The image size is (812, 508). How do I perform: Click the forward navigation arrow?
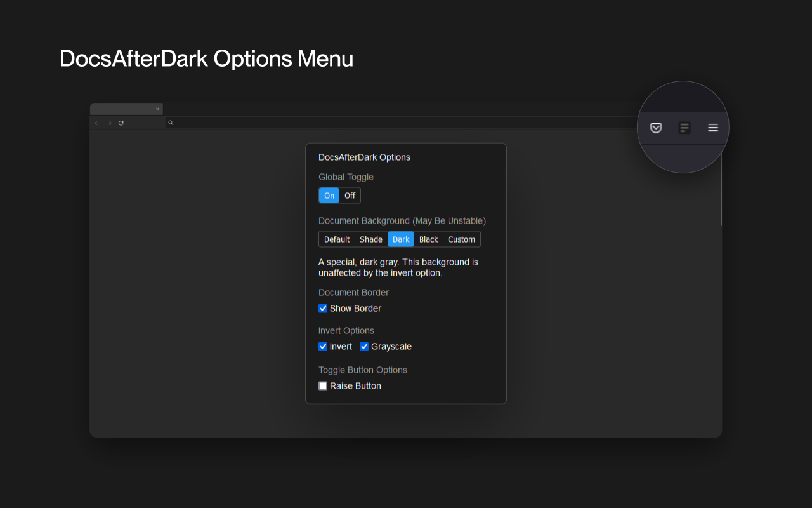coord(109,123)
